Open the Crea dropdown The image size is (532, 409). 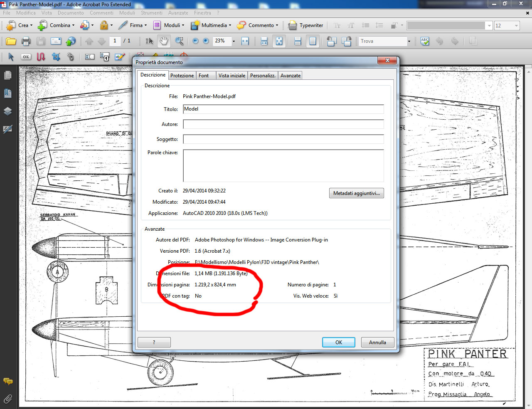[19, 25]
